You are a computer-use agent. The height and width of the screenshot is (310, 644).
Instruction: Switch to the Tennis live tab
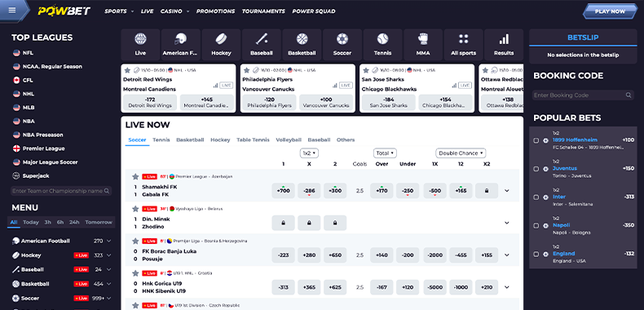(161, 139)
